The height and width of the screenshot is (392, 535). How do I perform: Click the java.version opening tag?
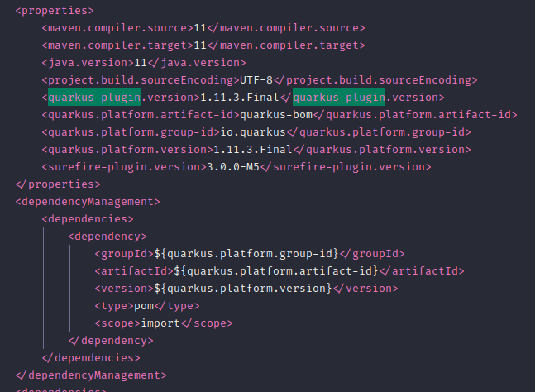pyautogui.click(x=88, y=63)
